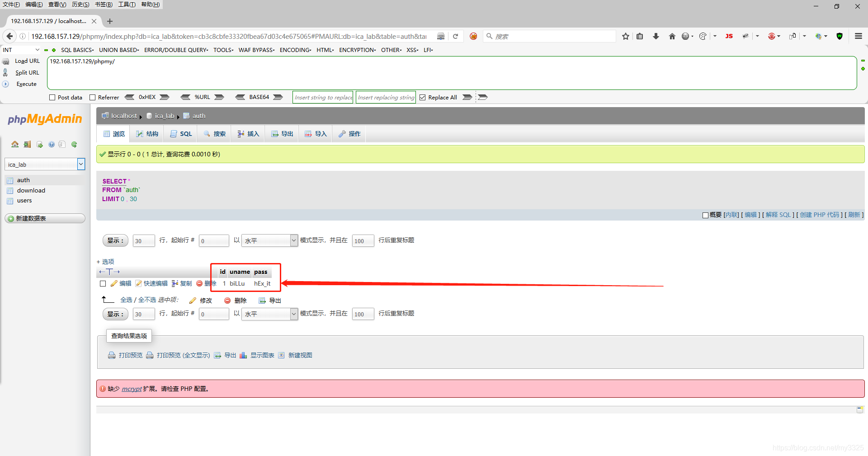Focus the browser search box

click(x=550, y=36)
